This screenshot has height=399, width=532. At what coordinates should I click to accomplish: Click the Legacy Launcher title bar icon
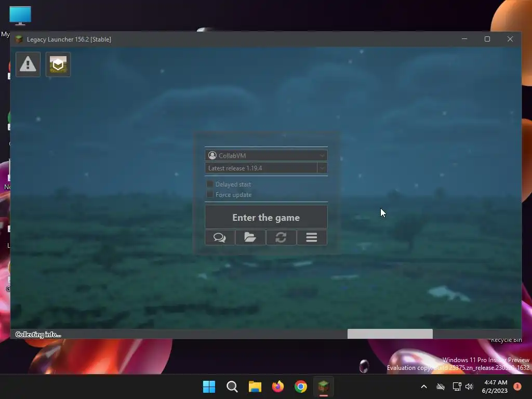[x=19, y=39]
